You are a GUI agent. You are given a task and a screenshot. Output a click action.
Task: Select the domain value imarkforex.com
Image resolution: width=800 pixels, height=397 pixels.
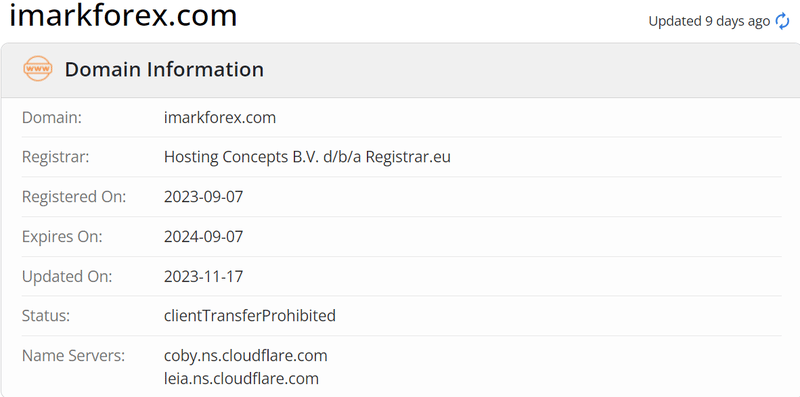point(220,118)
